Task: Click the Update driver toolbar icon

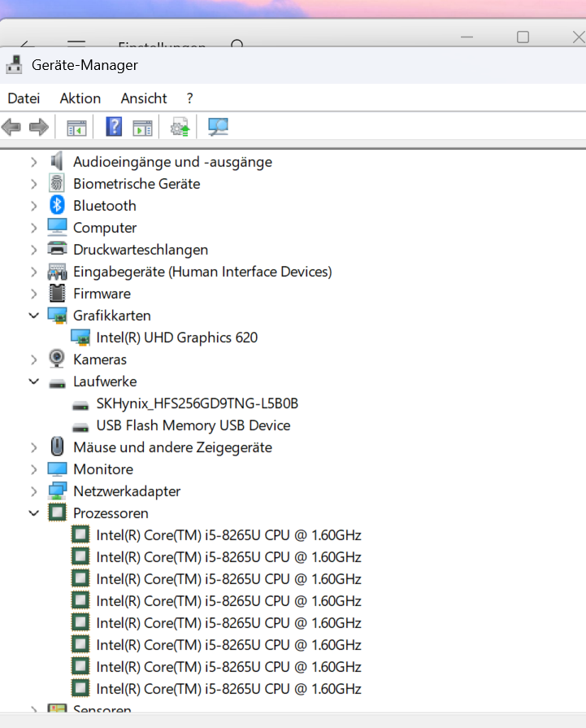Action: (180, 127)
